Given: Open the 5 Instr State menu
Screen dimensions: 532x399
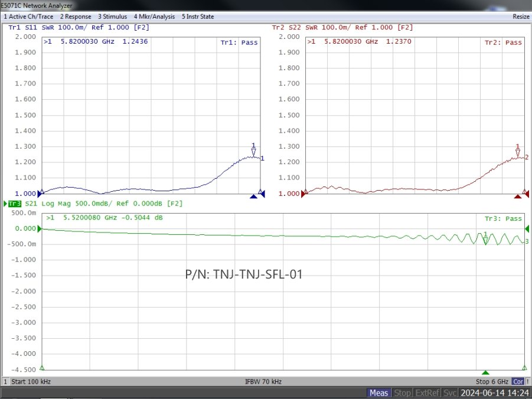Looking at the screenshot, I should coord(198,17).
